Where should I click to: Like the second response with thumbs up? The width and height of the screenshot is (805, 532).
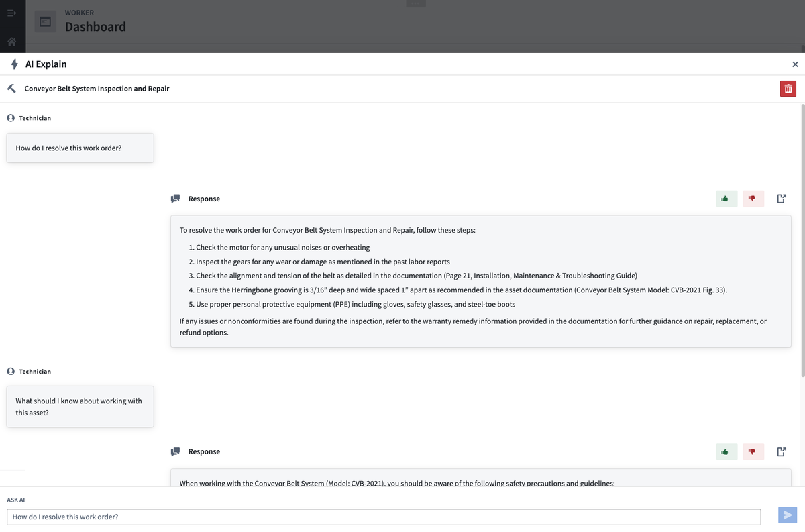[x=726, y=451]
